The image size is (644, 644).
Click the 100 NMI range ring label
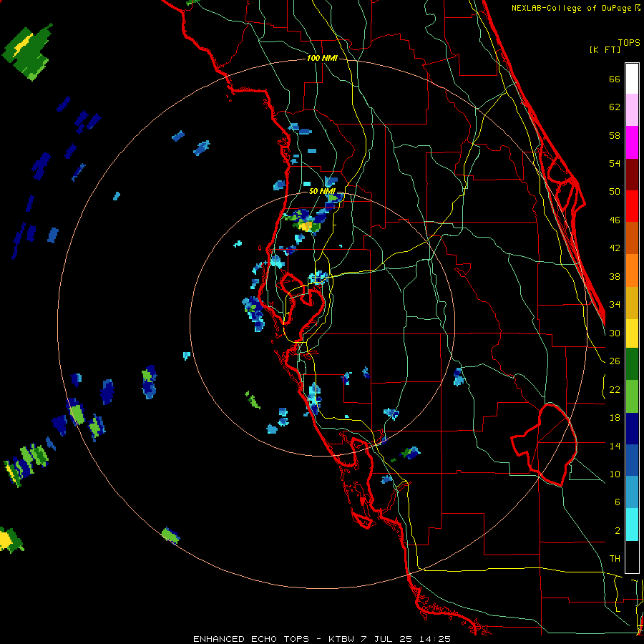coord(322,59)
